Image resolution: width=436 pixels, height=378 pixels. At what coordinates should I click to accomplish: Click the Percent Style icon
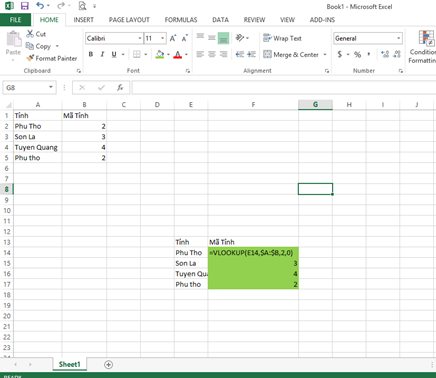point(357,54)
